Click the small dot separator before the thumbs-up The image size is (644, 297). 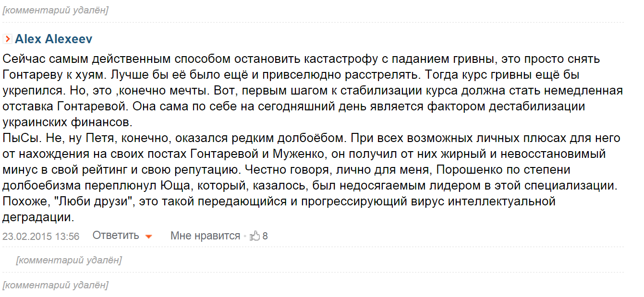point(244,237)
